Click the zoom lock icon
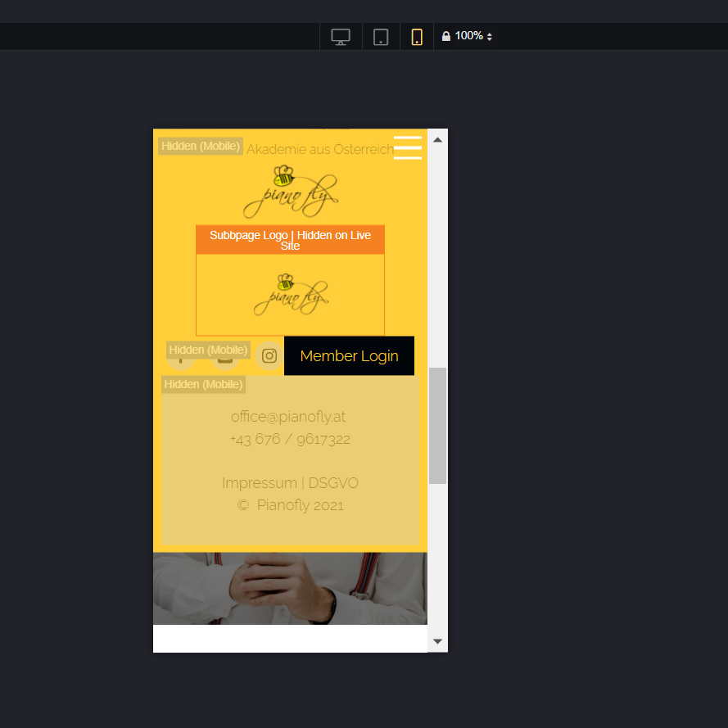 445,36
